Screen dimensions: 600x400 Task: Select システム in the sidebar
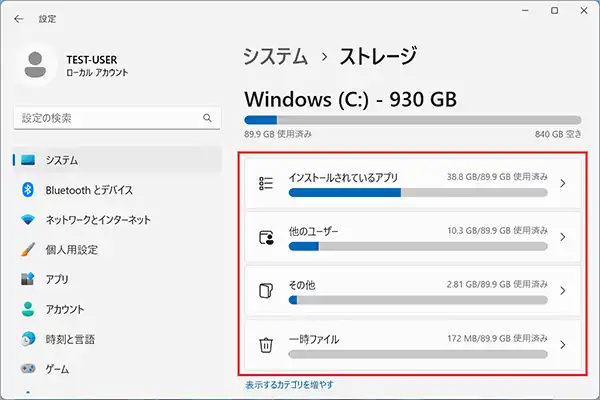pyautogui.click(x=117, y=160)
